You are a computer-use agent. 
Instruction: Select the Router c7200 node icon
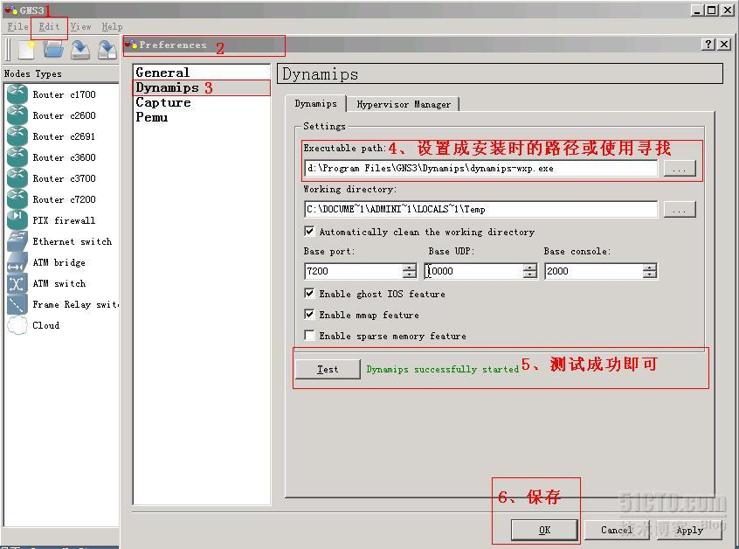(17, 199)
